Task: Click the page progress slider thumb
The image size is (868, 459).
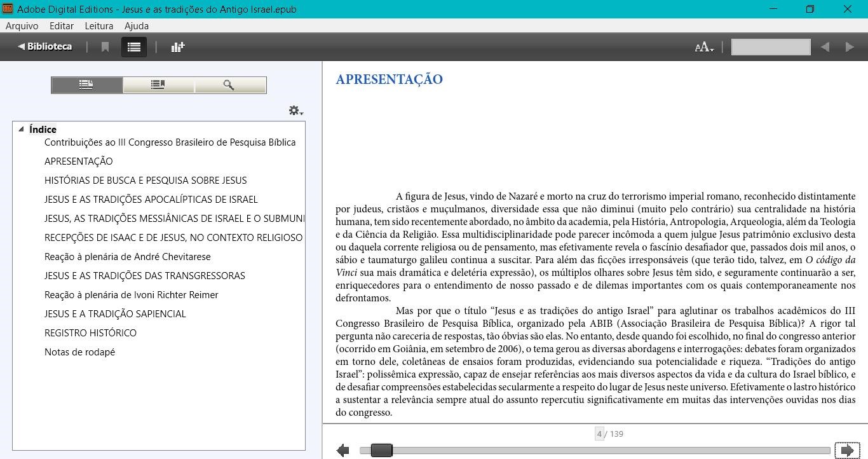Action: pos(381,450)
